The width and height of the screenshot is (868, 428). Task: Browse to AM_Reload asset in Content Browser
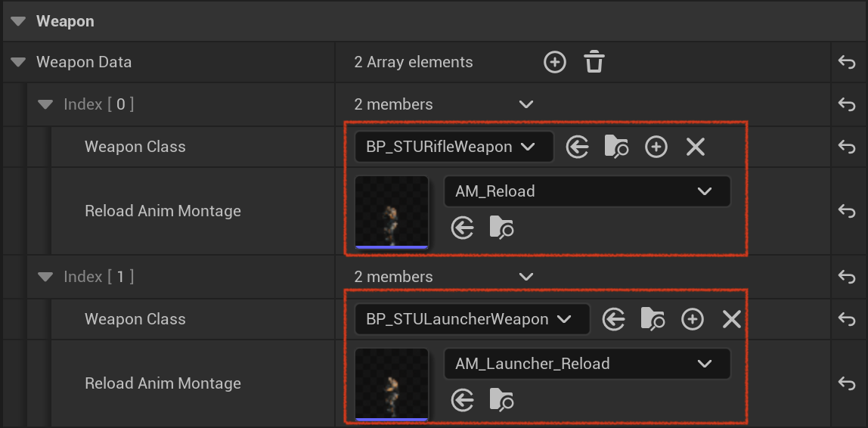tap(501, 228)
